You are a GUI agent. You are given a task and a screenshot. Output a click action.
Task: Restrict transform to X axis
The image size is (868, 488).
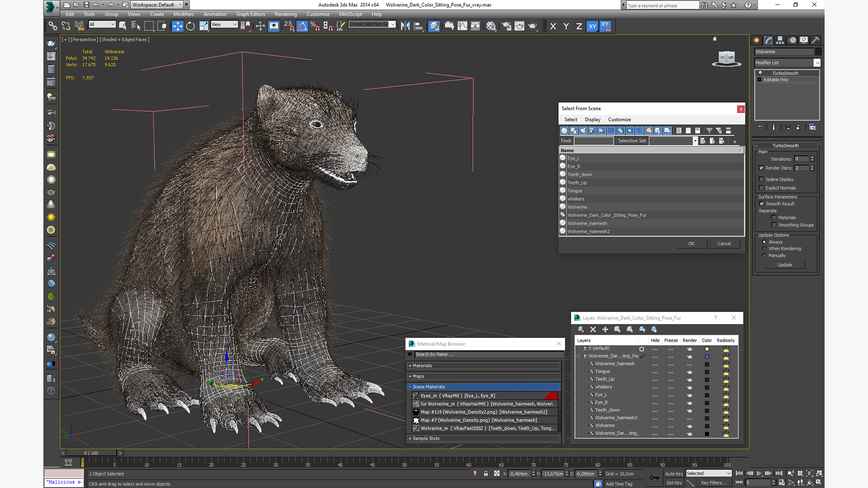click(553, 26)
